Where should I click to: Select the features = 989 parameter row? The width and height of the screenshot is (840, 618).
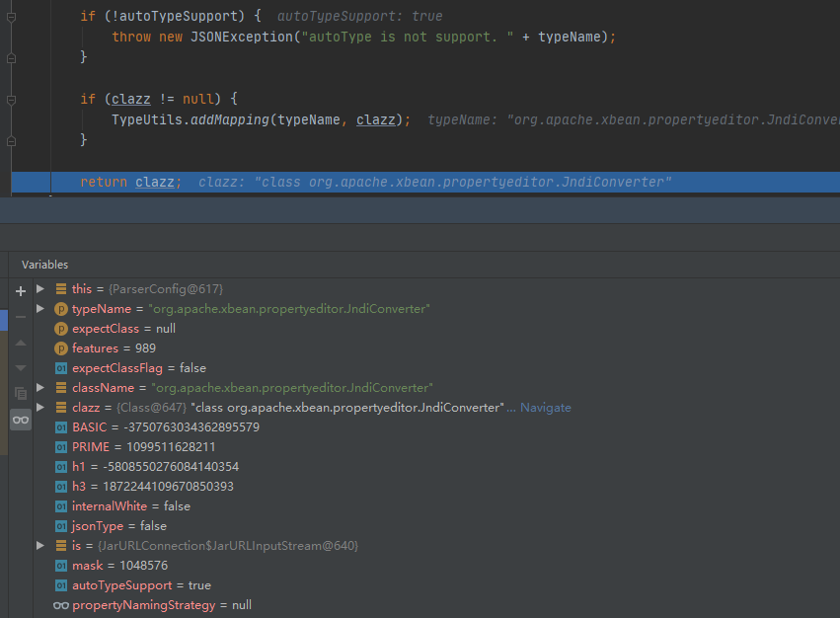(x=114, y=348)
